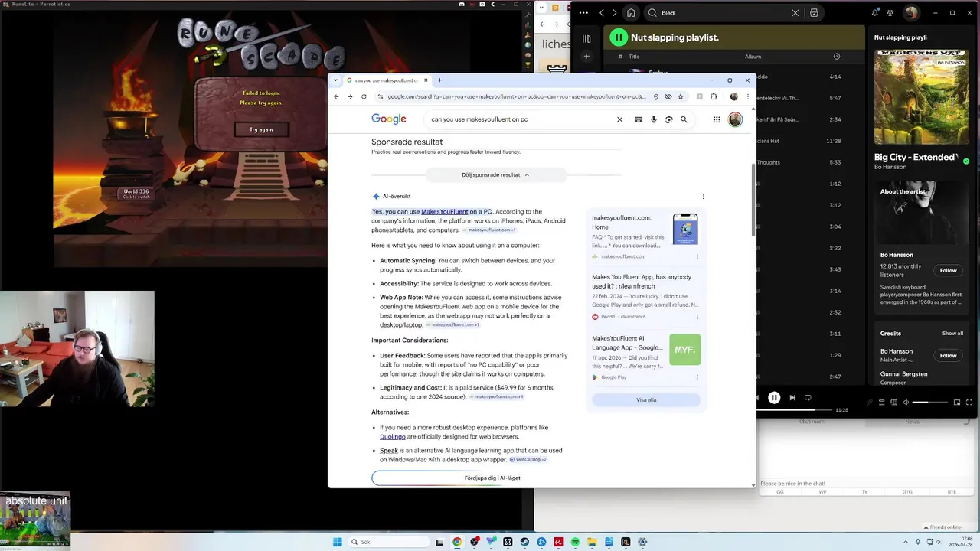The width and height of the screenshot is (980, 551).
Task: Follow Bo Hansson in the Credits section
Action: pyautogui.click(x=948, y=355)
